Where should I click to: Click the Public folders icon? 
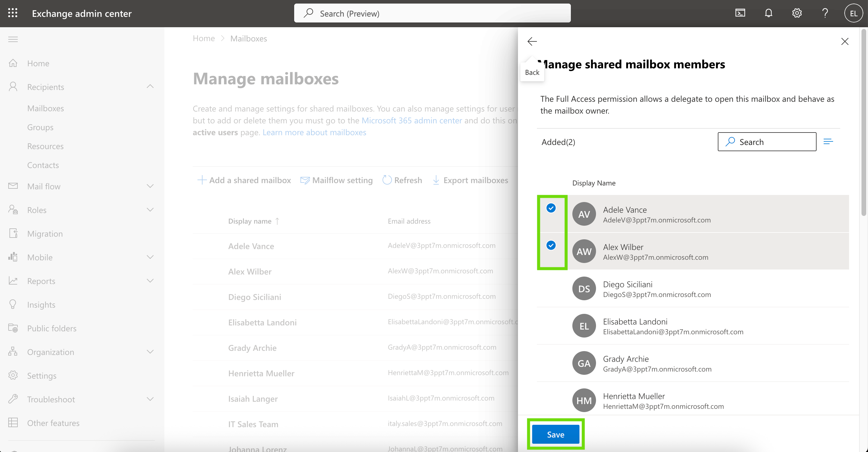pyautogui.click(x=13, y=328)
